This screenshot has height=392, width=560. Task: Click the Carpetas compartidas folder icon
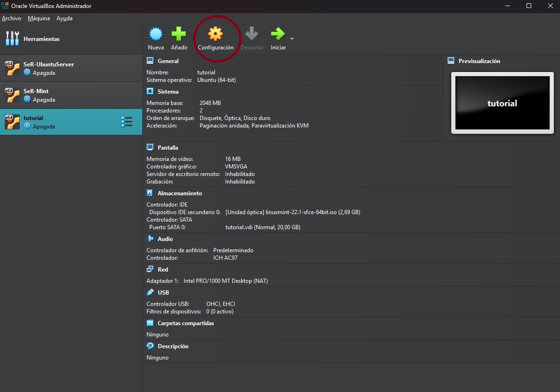coord(150,323)
